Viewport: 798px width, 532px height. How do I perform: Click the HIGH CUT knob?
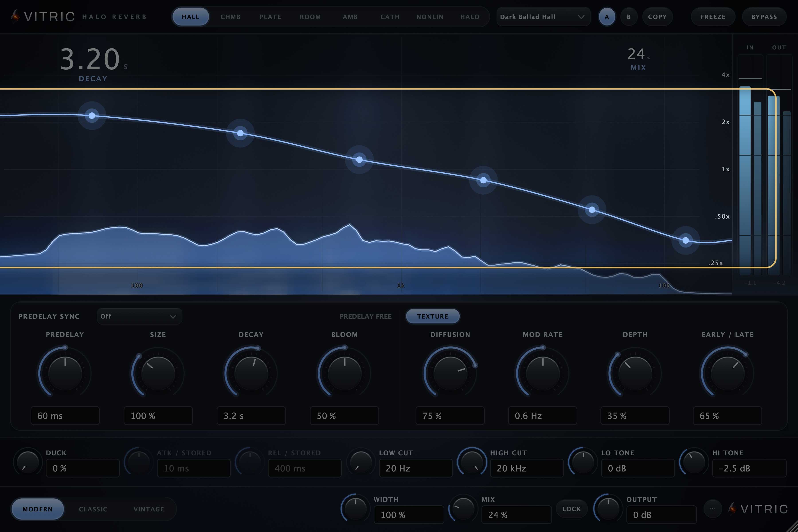(x=472, y=462)
